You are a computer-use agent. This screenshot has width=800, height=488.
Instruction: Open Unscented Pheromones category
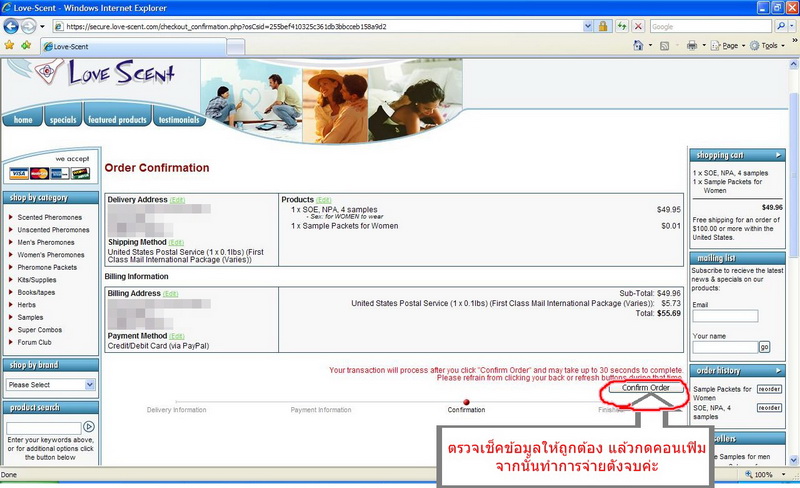53,230
